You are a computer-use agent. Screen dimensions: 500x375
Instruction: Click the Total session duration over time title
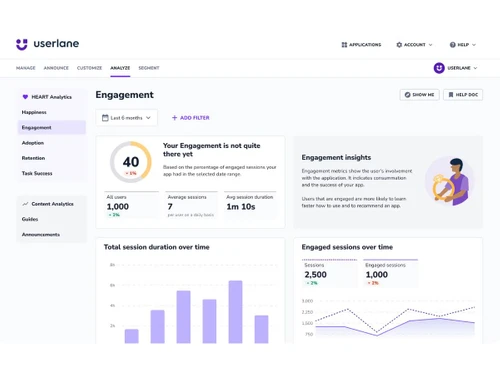click(x=157, y=247)
